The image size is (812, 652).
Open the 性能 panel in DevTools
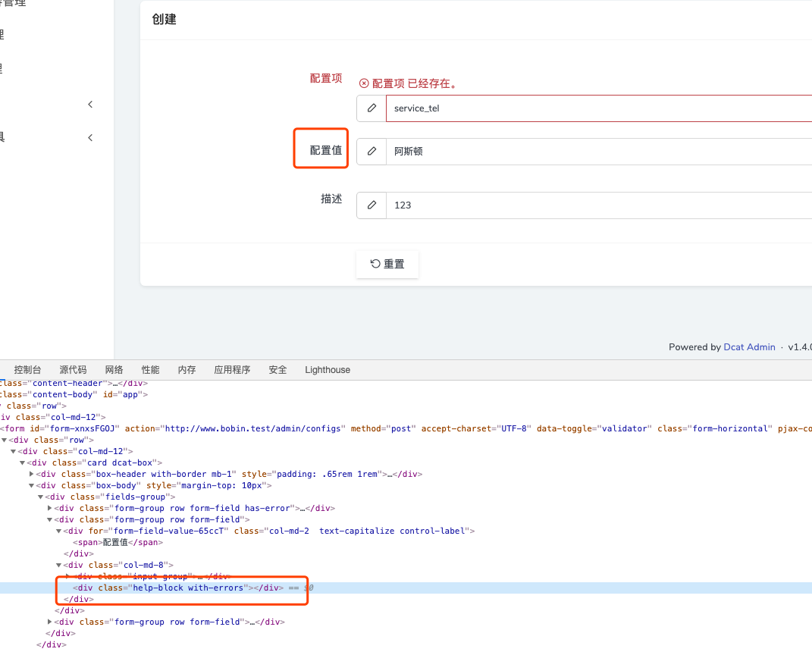150,369
